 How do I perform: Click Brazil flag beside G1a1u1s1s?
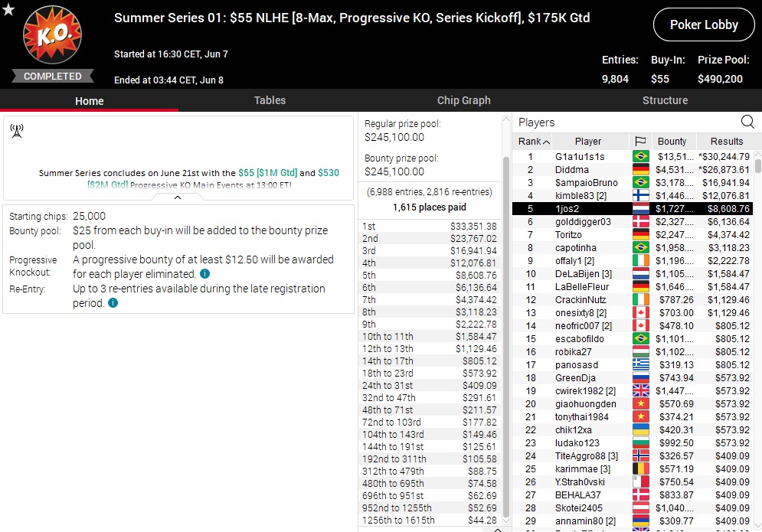pos(640,156)
